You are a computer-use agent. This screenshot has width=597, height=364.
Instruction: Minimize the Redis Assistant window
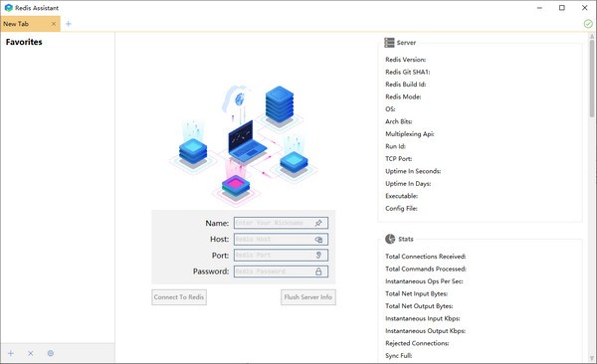pyautogui.click(x=539, y=8)
